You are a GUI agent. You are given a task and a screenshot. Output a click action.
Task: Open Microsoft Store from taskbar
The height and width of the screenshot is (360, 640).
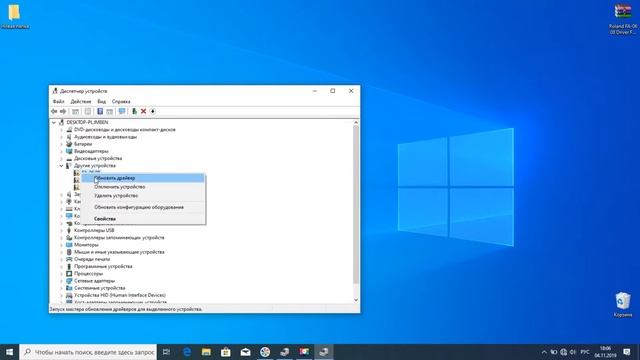(x=226, y=352)
